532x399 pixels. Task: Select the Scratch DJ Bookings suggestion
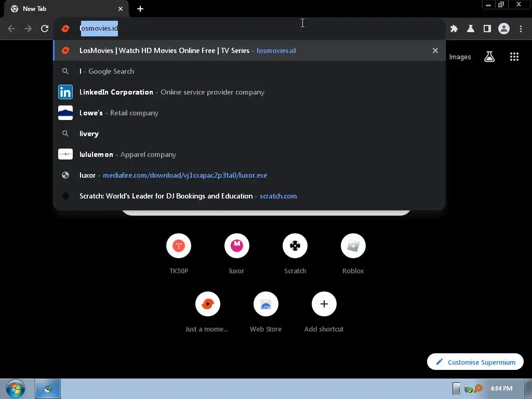249,196
